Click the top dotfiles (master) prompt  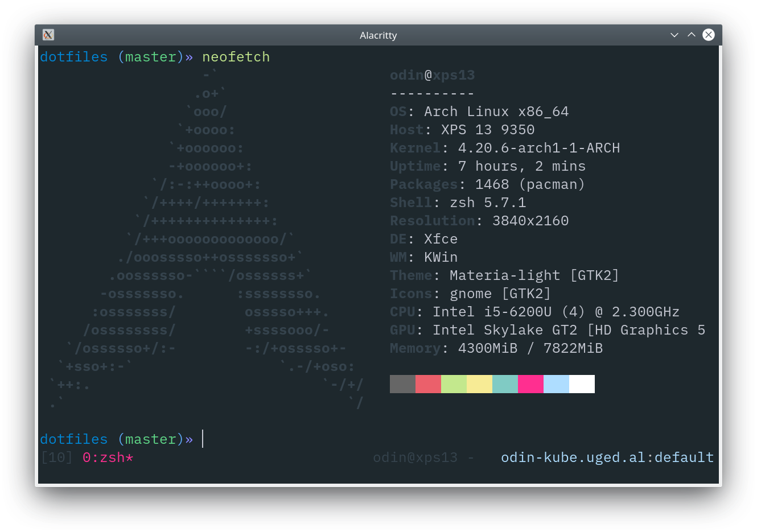tap(117, 57)
